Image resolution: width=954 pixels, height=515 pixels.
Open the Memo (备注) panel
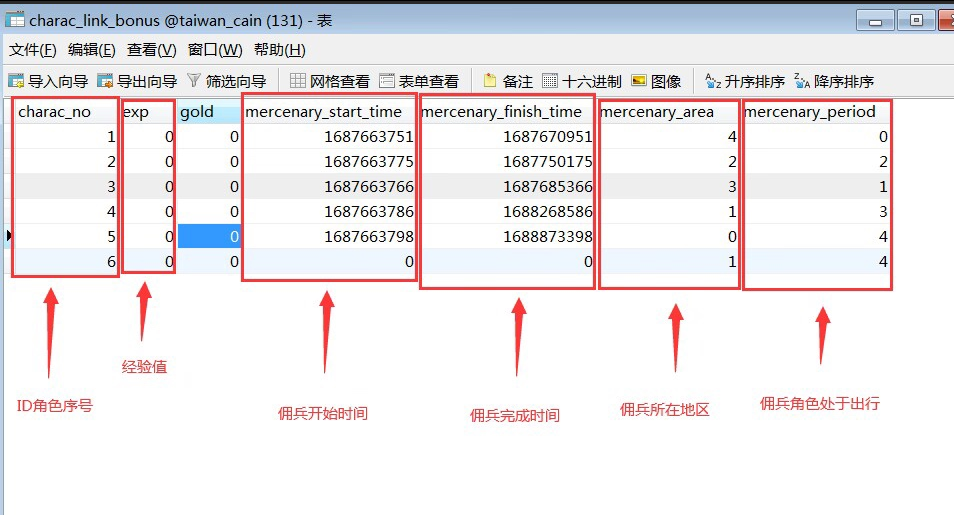(508, 81)
